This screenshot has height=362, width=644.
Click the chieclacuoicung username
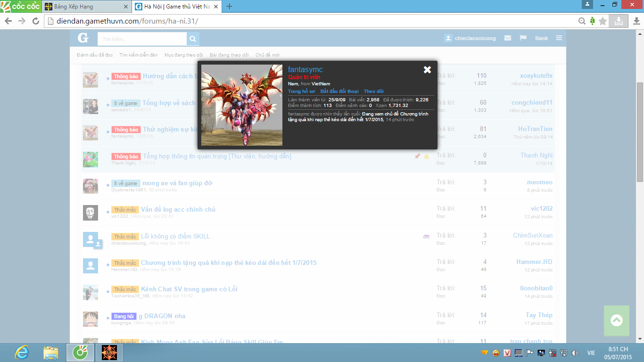(475, 38)
